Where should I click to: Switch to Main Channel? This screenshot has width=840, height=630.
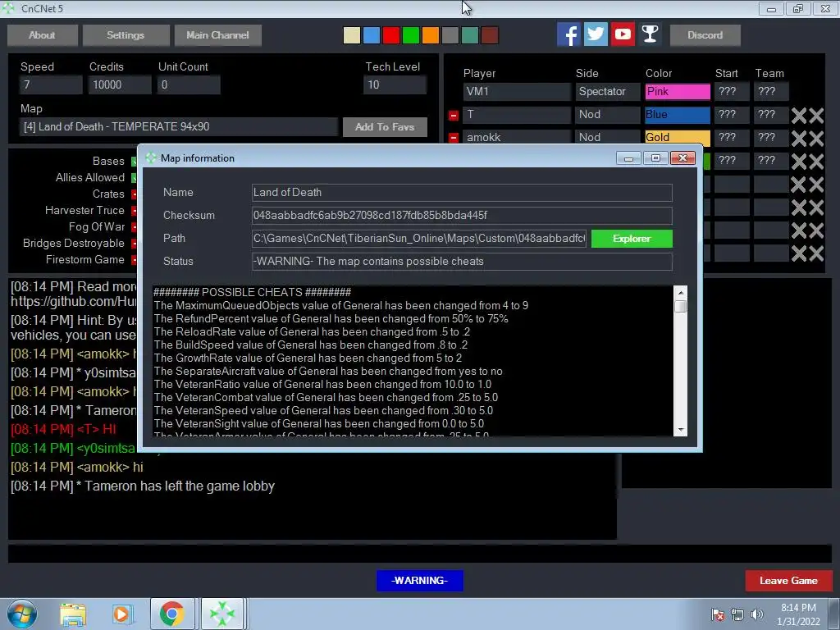click(x=218, y=35)
